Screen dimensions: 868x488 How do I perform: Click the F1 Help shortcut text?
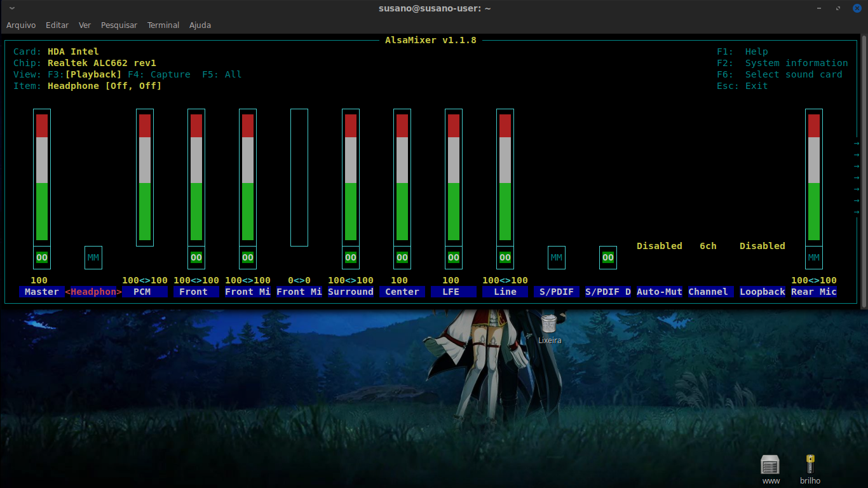coord(742,51)
